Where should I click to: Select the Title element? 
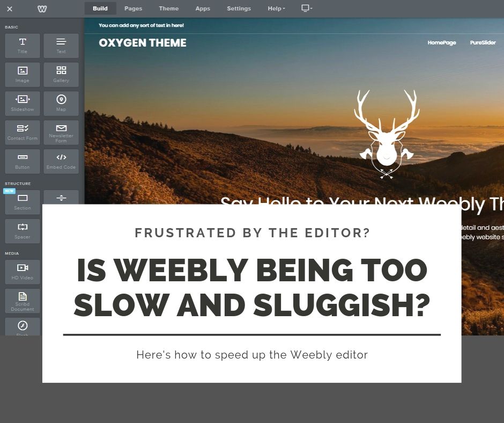tap(23, 46)
